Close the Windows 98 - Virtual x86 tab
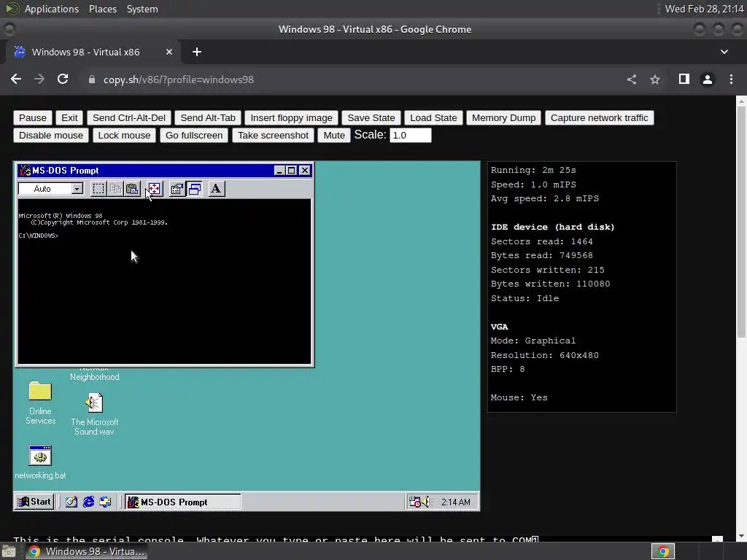 [x=169, y=52]
